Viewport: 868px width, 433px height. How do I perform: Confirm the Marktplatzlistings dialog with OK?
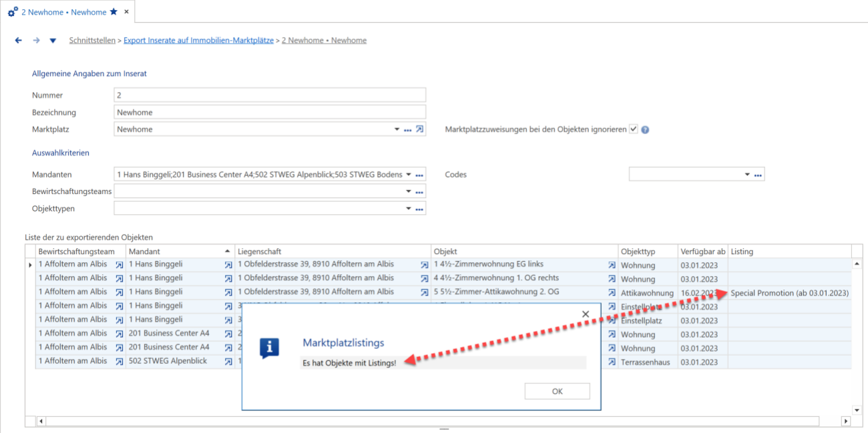558,392
